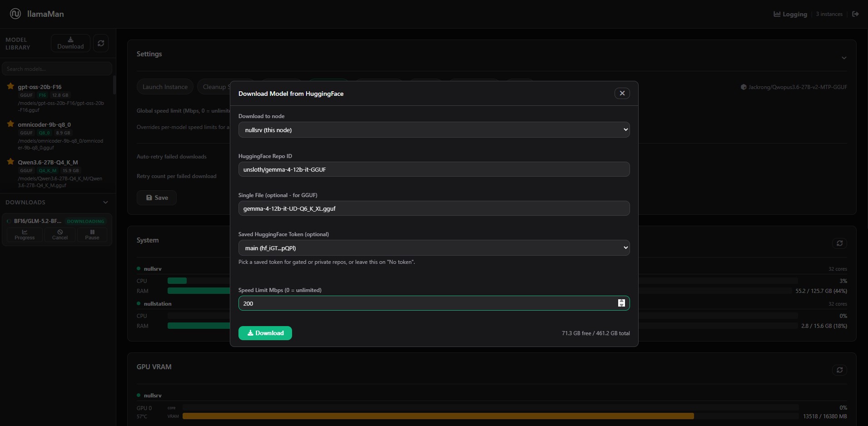This screenshot has width=868, height=426.
Task: Collapse the Settings panel chevron
Action: pyautogui.click(x=844, y=58)
